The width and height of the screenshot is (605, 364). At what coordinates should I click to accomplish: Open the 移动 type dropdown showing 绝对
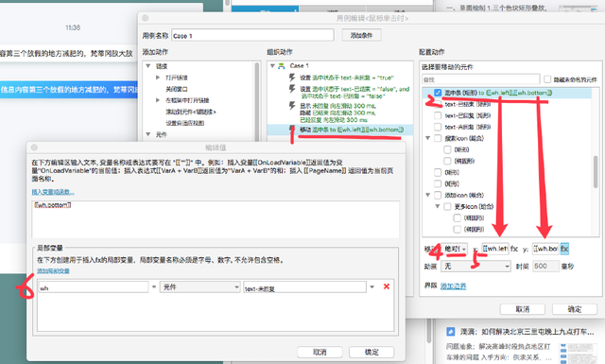tap(455, 249)
